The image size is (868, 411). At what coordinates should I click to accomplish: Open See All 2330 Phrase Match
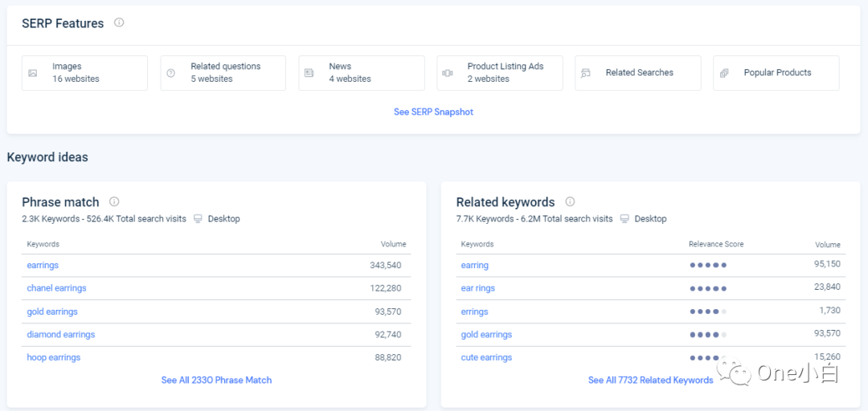pos(216,380)
